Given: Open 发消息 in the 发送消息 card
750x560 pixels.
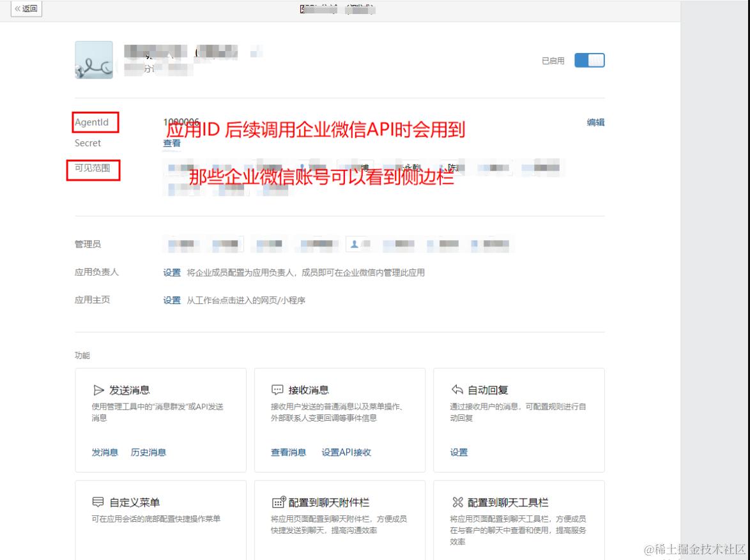Looking at the screenshot, I should (x=105, y=452).
